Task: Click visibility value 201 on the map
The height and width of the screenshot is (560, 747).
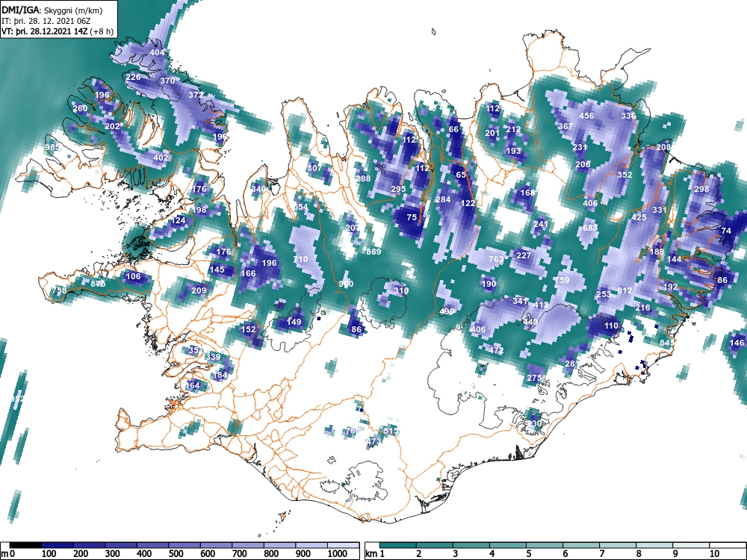Action: (492, 133)
